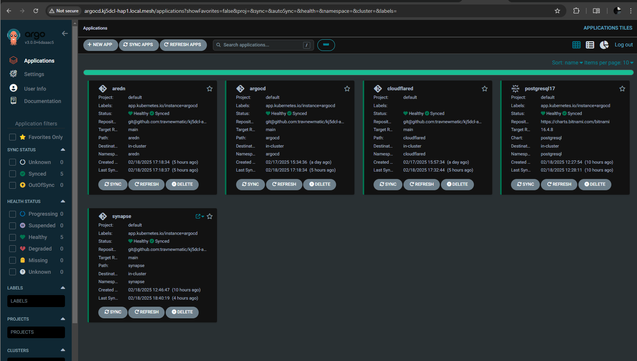Switch to list view icon
The height and width of the screenshot is (361, 637).
590,45
